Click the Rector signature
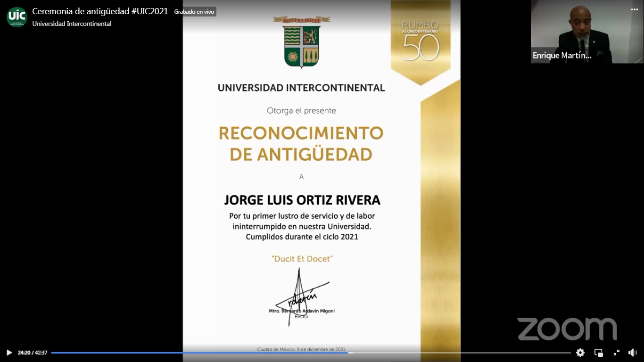 302,297
